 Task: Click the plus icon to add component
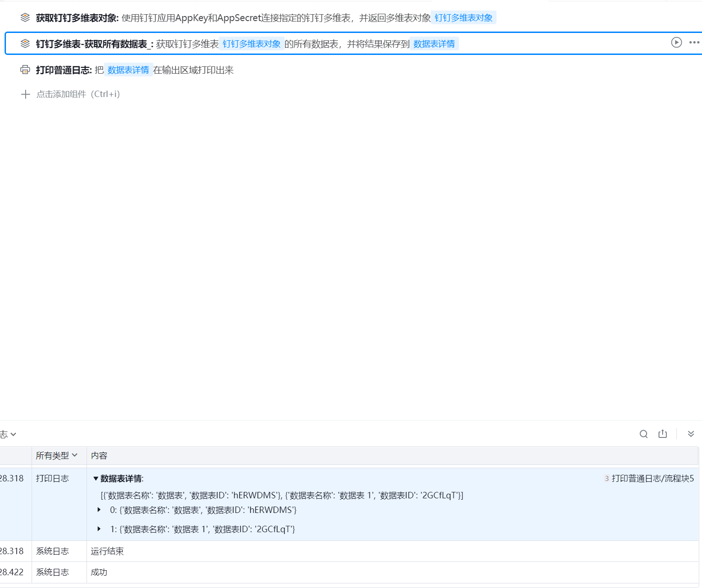[x=26, y=94]
